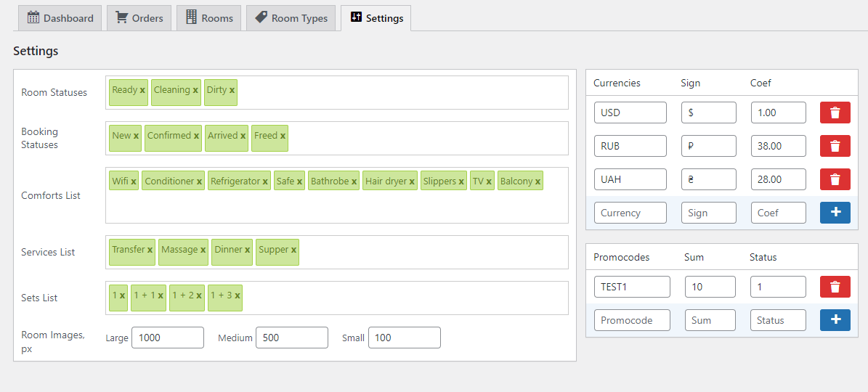Remove the Hair dryer comfort tag
The height and width of the screenshot is (392, 868).
tap(412, 181)
